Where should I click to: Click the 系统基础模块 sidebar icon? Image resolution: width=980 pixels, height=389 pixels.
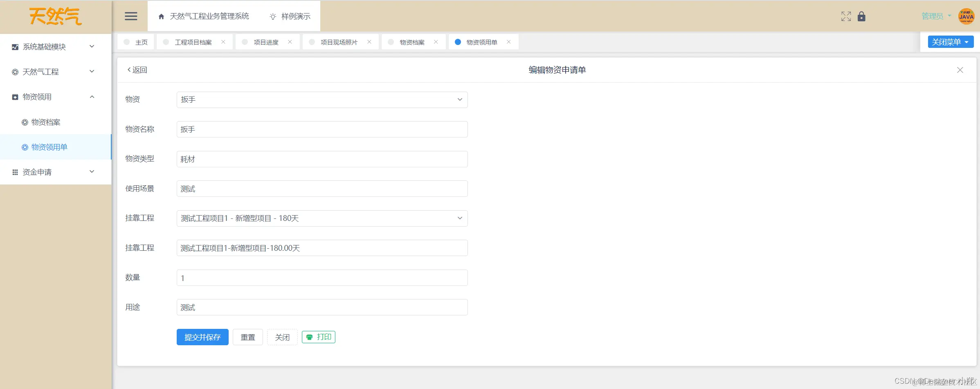[15, 47]
